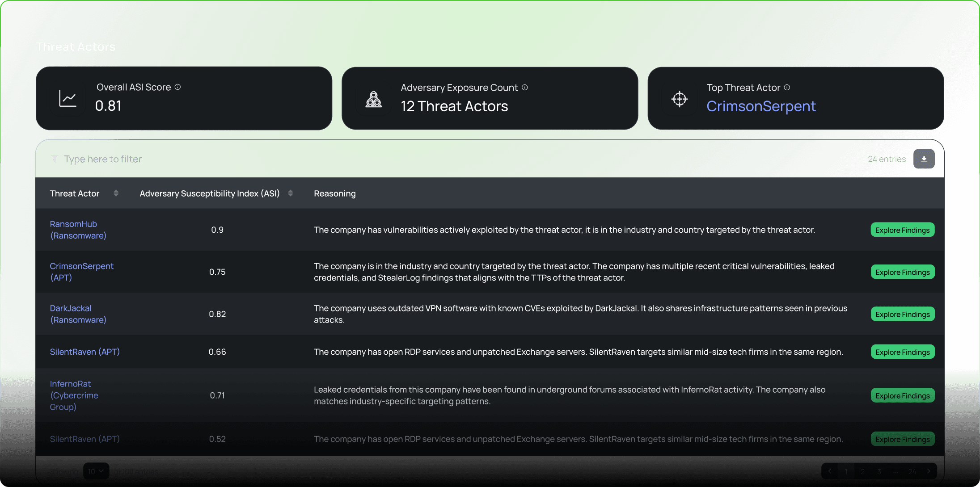Viewport: 980px width, 487px height.
Task: Explore Findings for InfernoRat row
Action: point(902,395)
